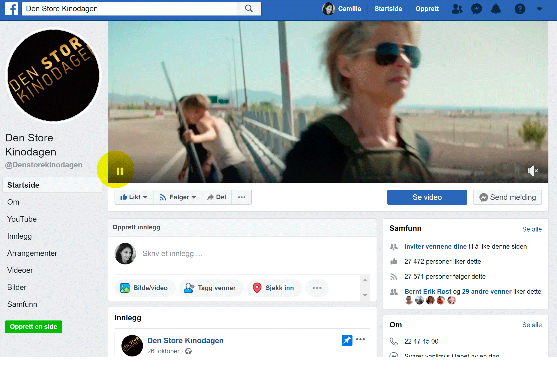Open the Messenger icon in the top bar
This screenshot has width=557, height=392.
477,9
